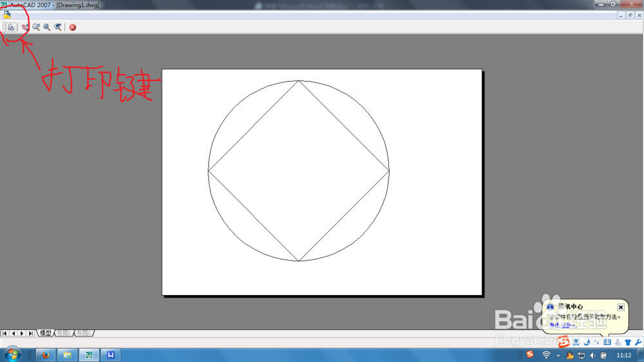Switch to the 布局1 tab
The width and height of the screenshot is (644, 362).
pyautogui.click(x=64, y=333)
